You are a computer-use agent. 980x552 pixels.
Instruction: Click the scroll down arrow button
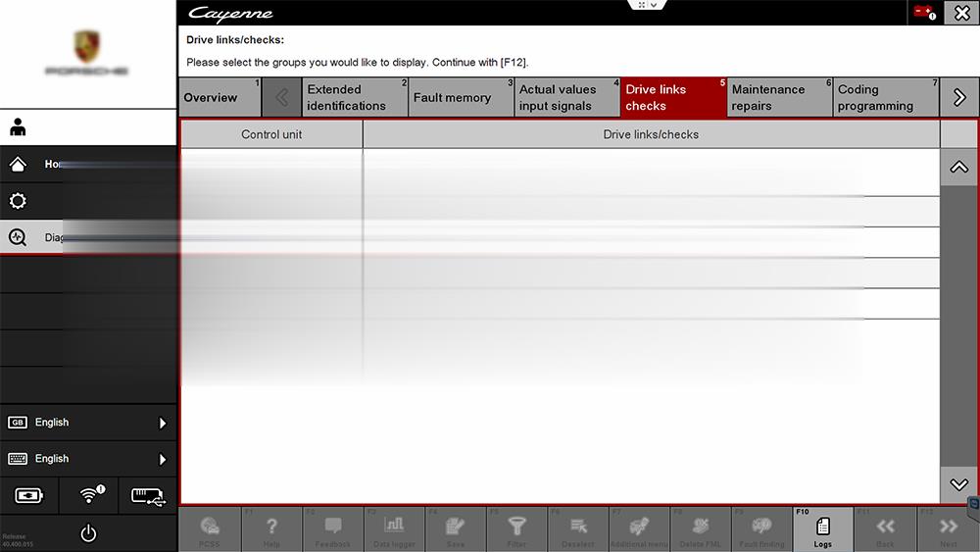pos(958,484)
